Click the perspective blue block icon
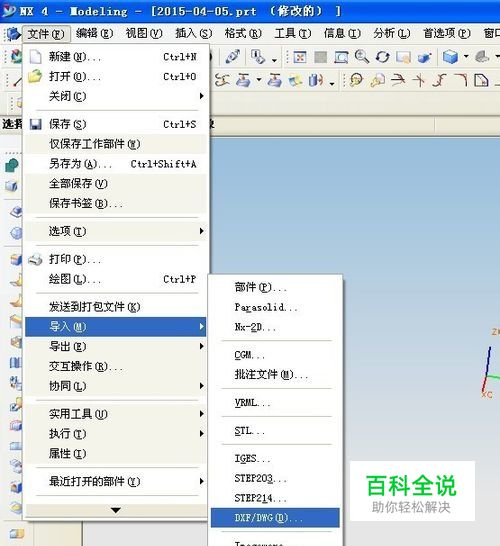Image resolution: width=500 pixels, height=546 pixels. (424, 57)
